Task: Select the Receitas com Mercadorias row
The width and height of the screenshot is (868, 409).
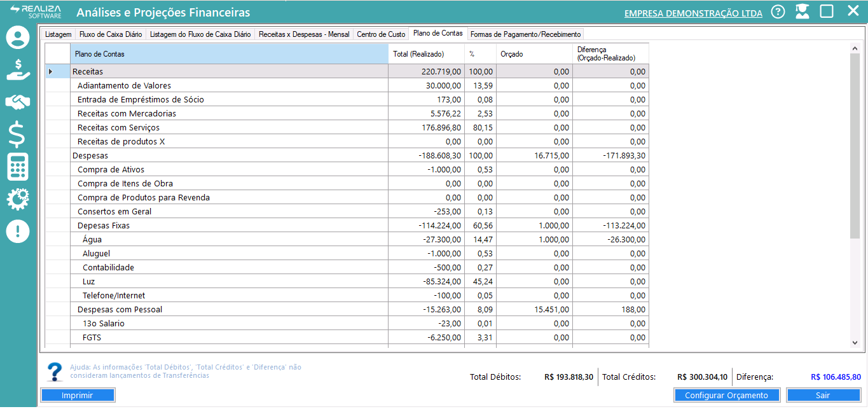Action: point(347,114)
